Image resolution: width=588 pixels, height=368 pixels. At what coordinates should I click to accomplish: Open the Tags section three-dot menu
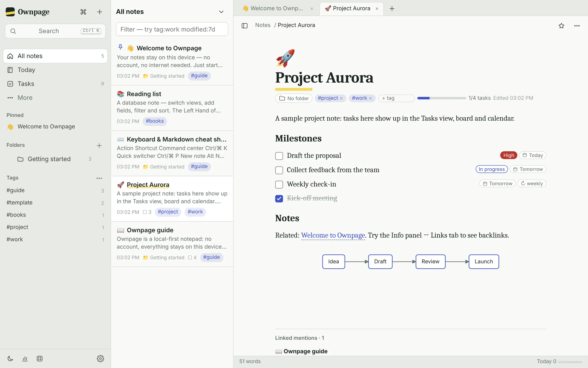(99, 178)
